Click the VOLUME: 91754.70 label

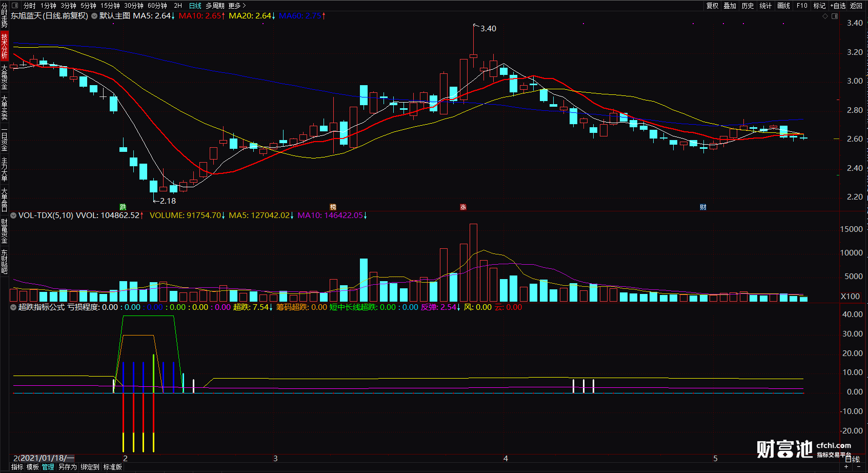point(187,215)
